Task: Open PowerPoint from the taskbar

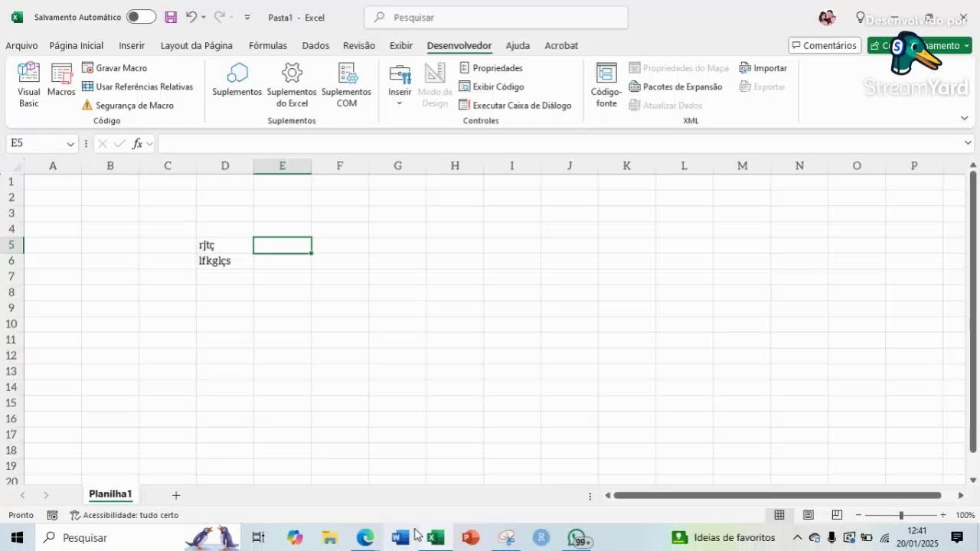Action: [x=470, y=537]
